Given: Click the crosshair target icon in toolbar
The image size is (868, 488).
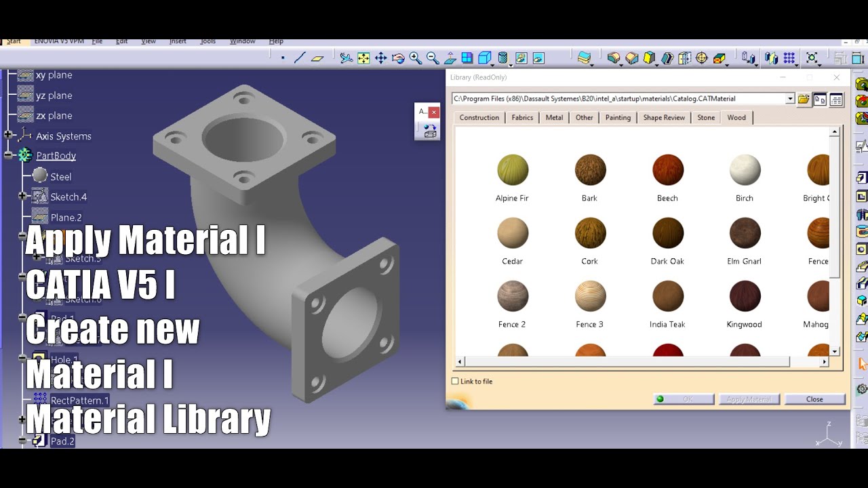Looking at the screenshot, I should click(702, 58).
